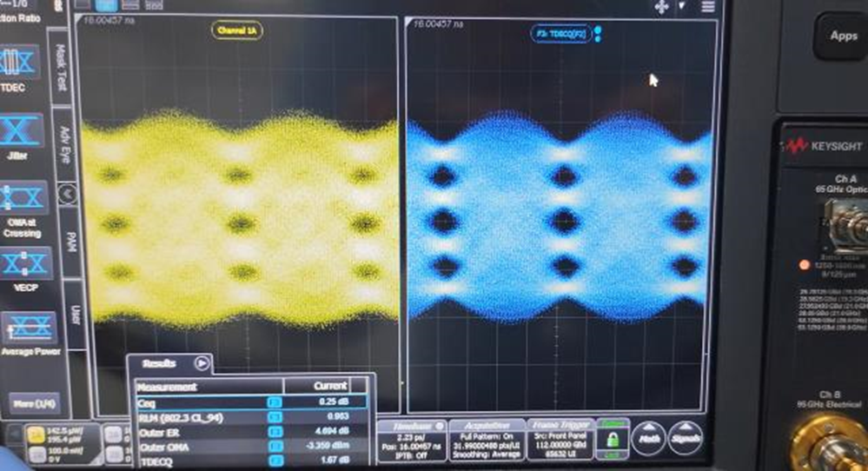Open the hamburger menu at top right
Image resolution: width=868 pixels, height=471 pixels.
pos(708,7)
